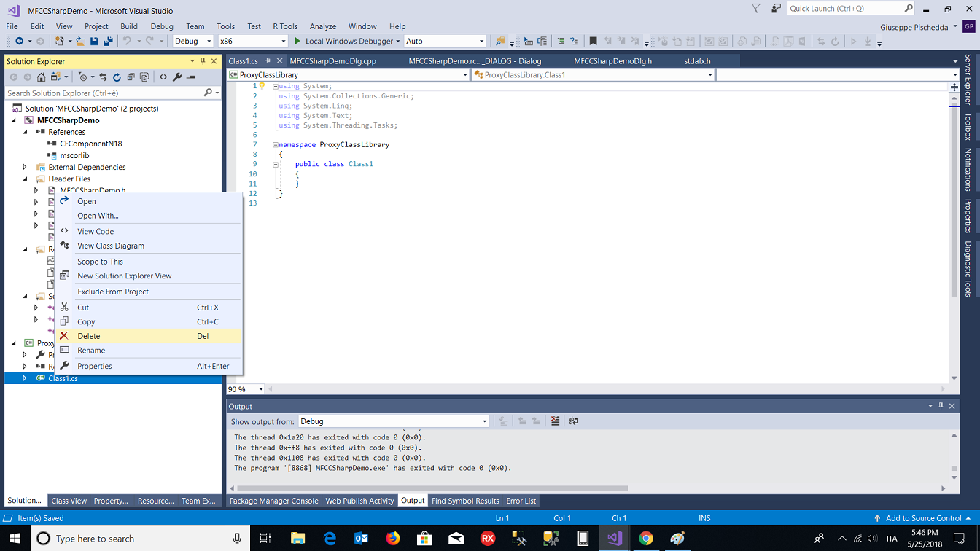The height and width of the screenshot is (551, 980).
Task: Open the R Tools menu
Action: point(285,26)
